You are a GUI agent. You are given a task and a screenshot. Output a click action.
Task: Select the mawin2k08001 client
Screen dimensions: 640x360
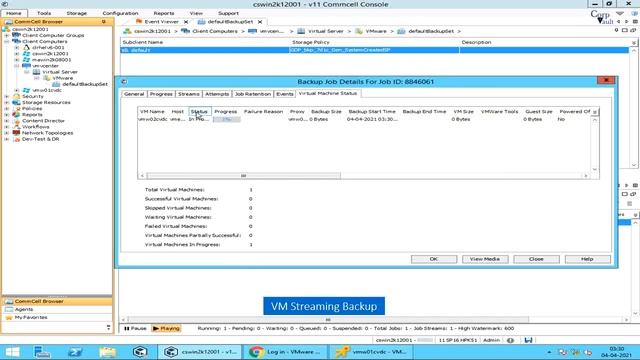click(51, 60)
